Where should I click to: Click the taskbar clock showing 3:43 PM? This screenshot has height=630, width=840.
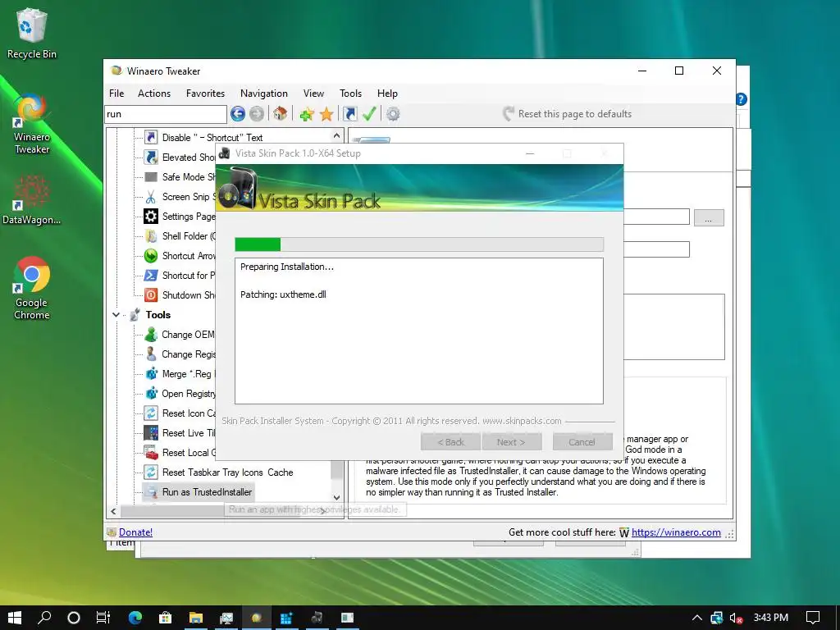[x=771, y=618]
